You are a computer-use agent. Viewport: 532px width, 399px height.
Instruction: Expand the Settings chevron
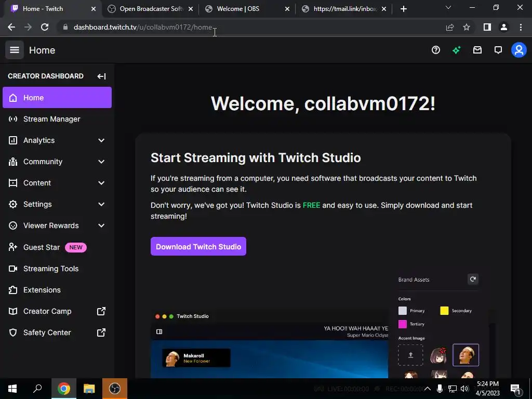(x=101, y=204)
